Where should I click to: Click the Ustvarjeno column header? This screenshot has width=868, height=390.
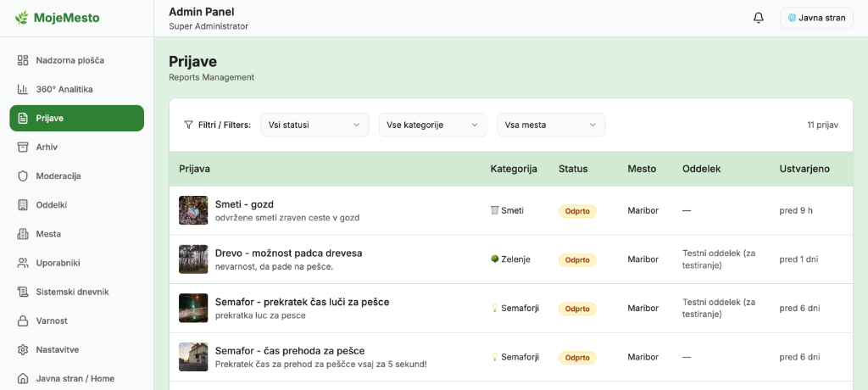(x=804, y=169)
